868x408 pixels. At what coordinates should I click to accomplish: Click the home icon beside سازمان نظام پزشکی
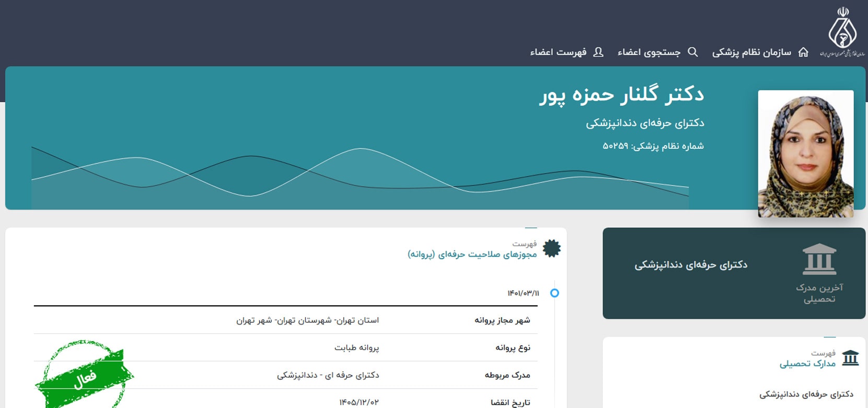click(x=803, y=52)
